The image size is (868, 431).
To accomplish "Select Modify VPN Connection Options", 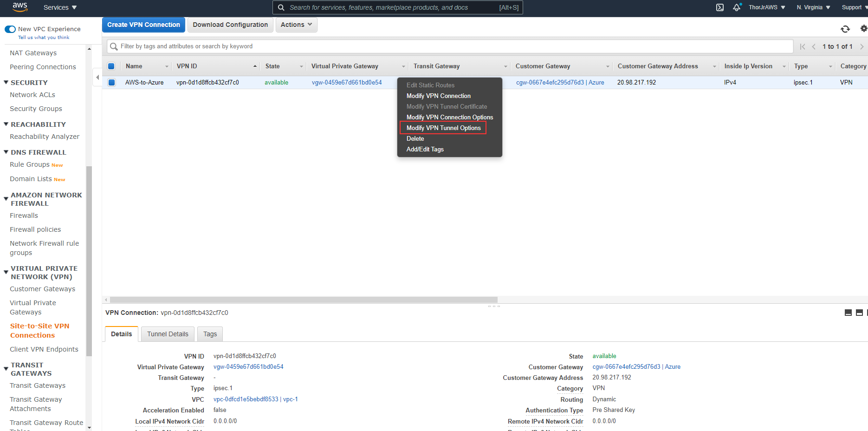I will point(450,117).
